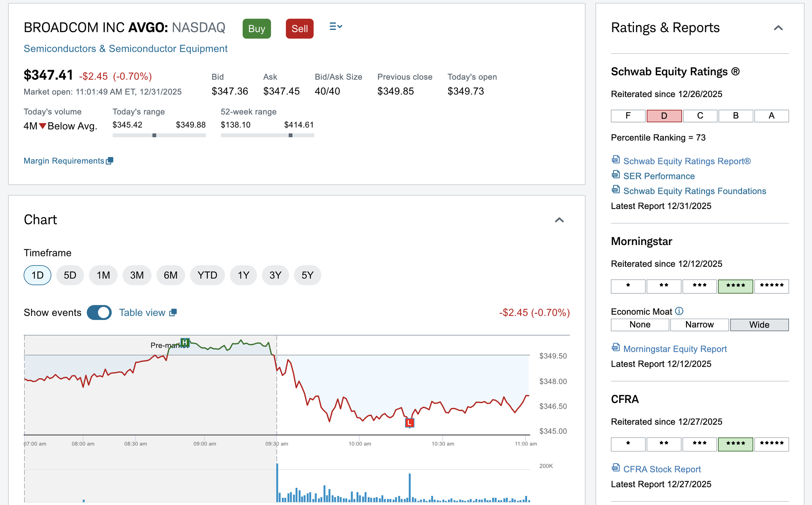Click PDF icon beside Schwab Equity Ratings Foundations
This screenshot has width=812, height=505.
(x=615, y=190)
